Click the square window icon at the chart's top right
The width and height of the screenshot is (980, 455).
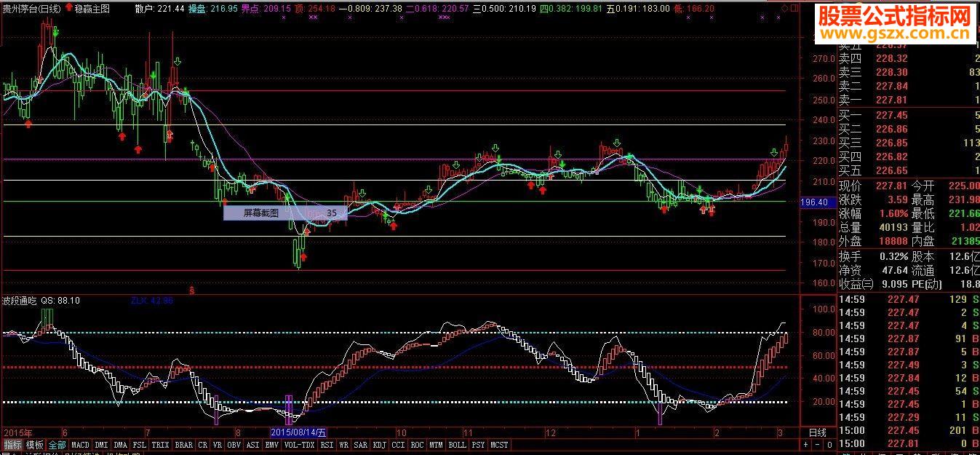click(794, 9)
